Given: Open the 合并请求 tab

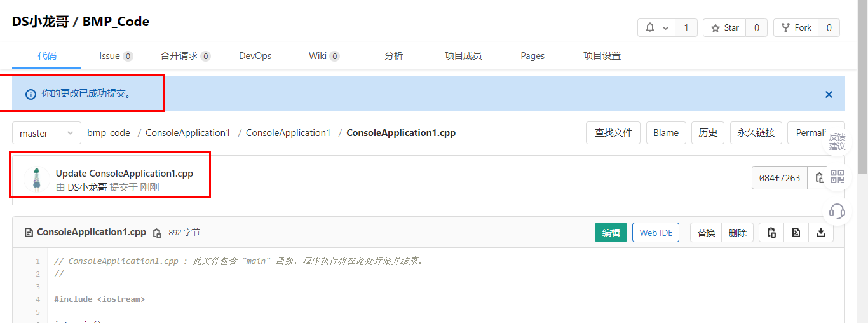Looking at the screenshot, I should coord(186,56).
